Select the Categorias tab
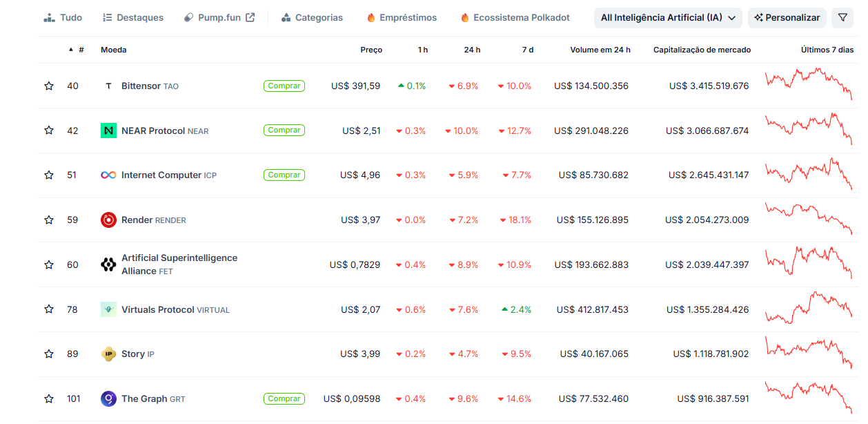 point(312,17)
